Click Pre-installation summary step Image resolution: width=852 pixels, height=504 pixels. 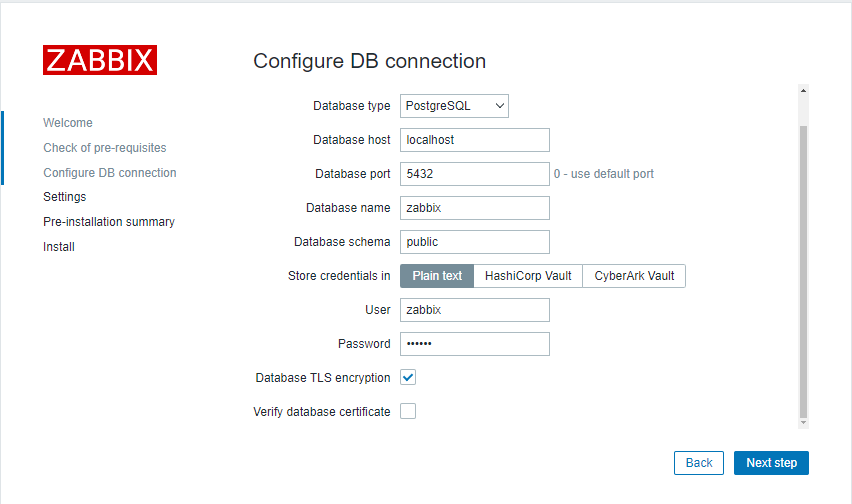pyautogui.click(x=109, y=222)
